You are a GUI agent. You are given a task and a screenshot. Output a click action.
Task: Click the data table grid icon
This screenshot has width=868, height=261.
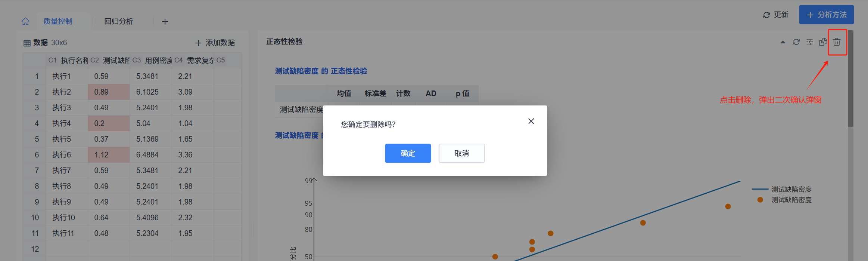click(x=27, y=43)
